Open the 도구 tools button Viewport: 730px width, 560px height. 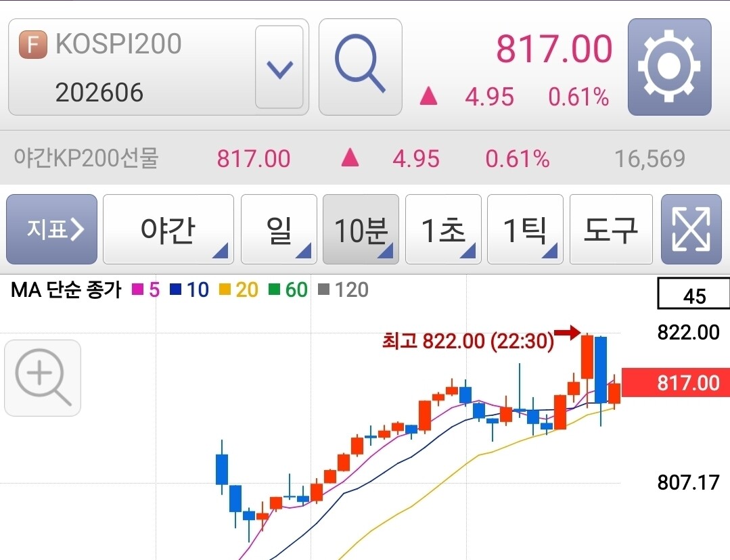pos(611,229)
